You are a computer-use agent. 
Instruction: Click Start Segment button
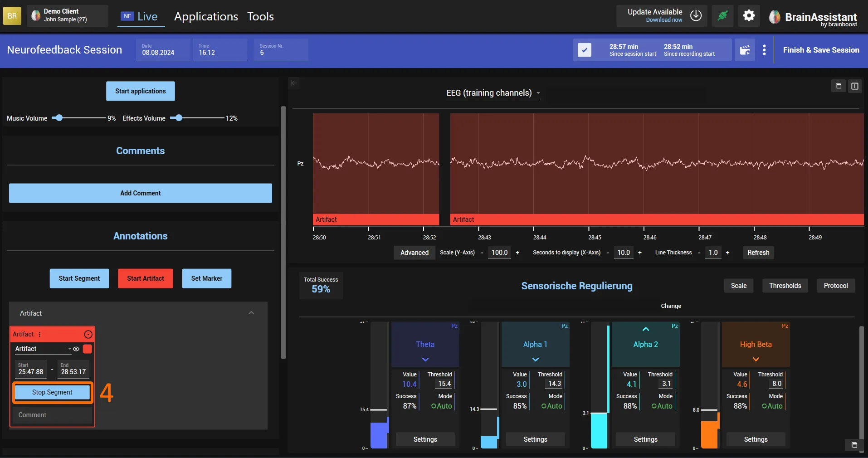click(79, 278)
